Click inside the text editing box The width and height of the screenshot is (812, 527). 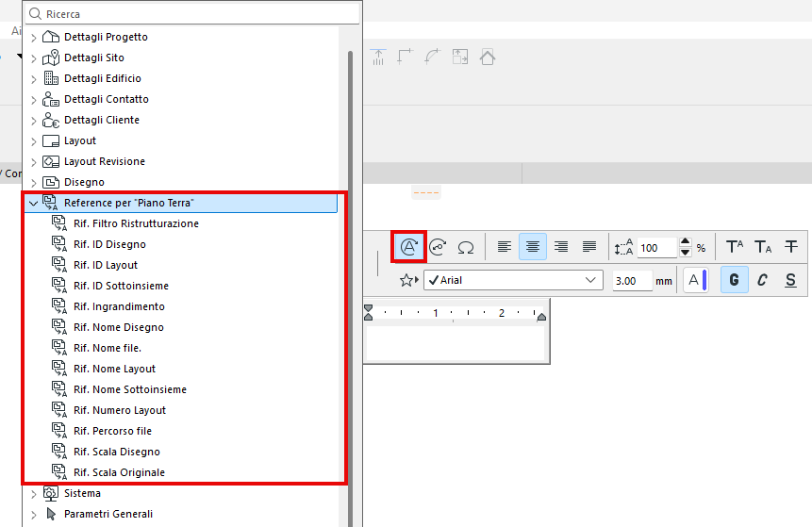[x=456, y=343]
